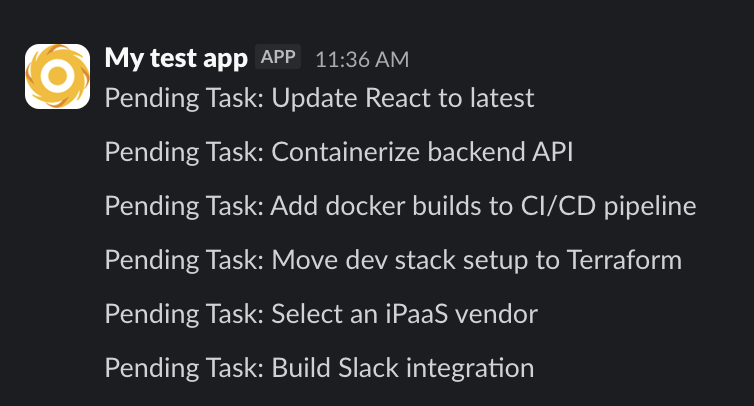
Task: Open the My test app sender name
Action: [x=176, y=58]
